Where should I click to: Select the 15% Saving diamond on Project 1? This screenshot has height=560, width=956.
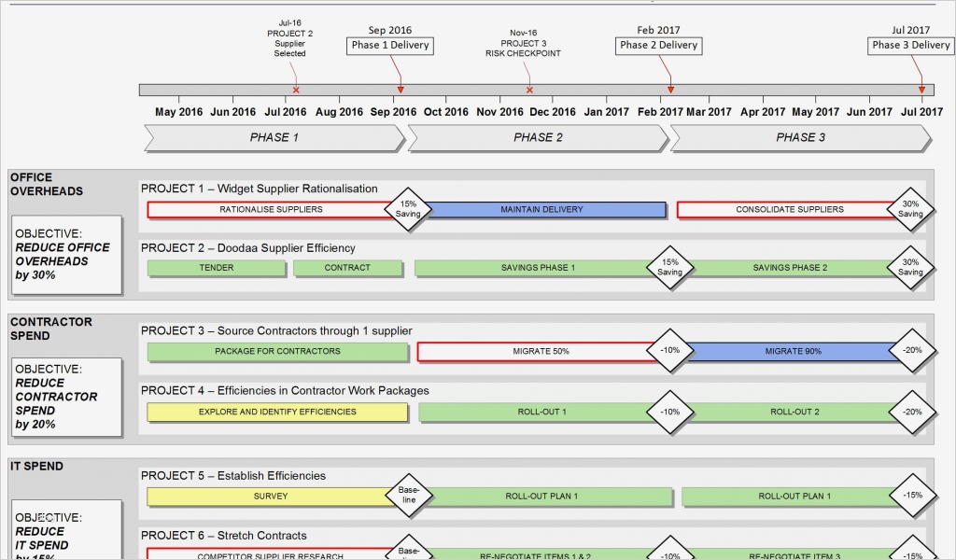tap(409, 209)
